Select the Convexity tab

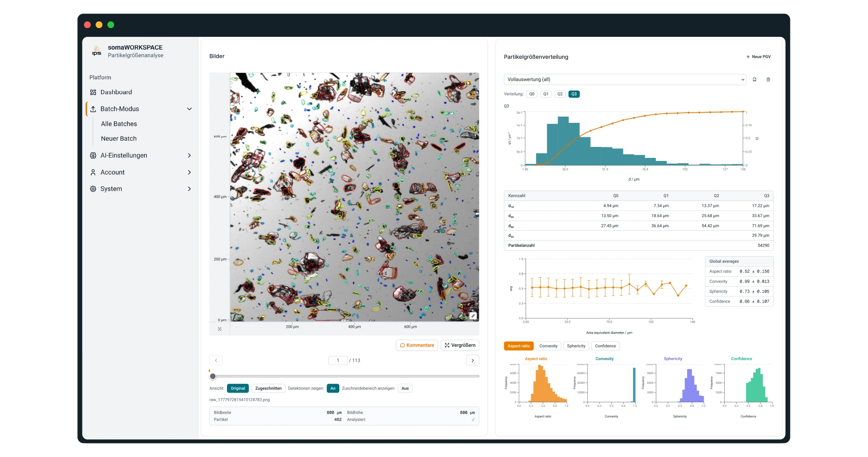point(548,346)
